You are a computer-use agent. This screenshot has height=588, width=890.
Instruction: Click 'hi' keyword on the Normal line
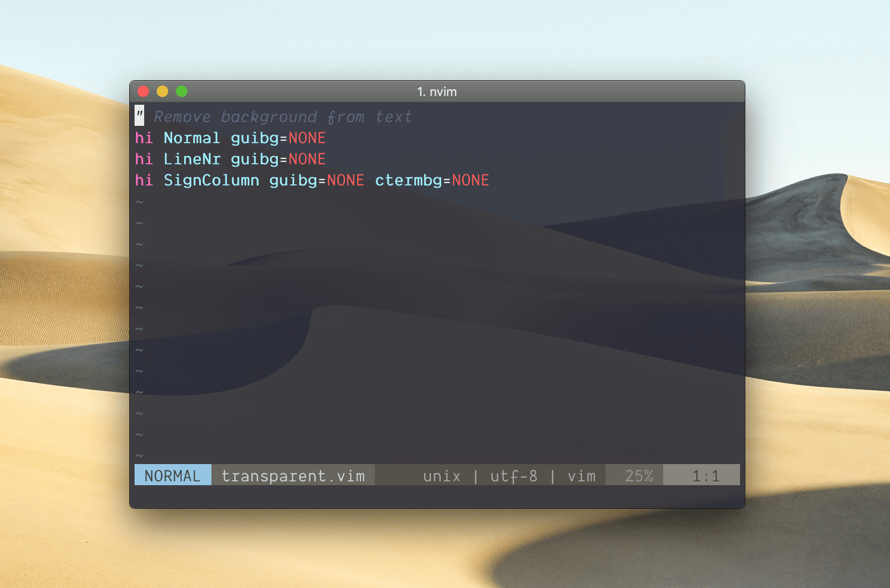[144, 138]
